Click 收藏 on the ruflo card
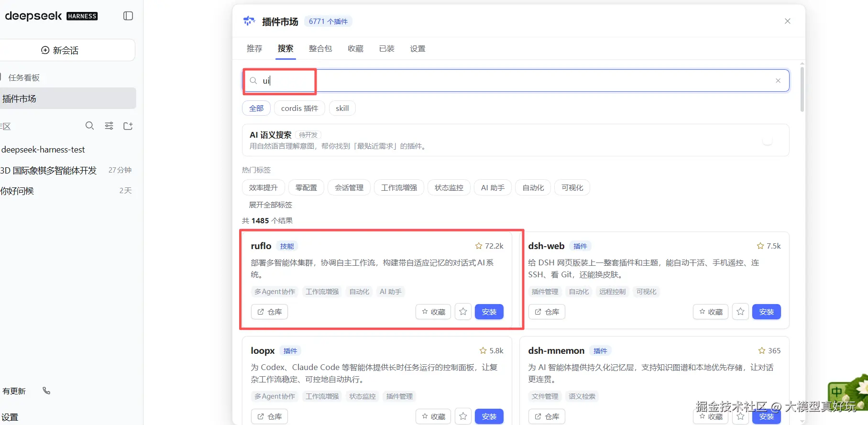868x425 pixels. (433, 312)
